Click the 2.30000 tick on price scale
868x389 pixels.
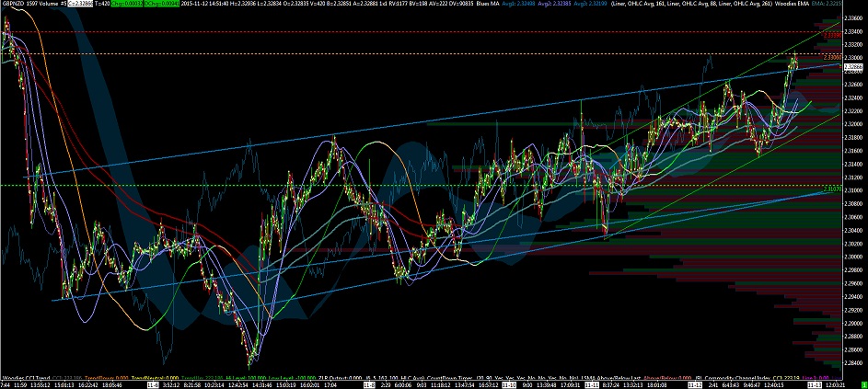pos(853,257)
